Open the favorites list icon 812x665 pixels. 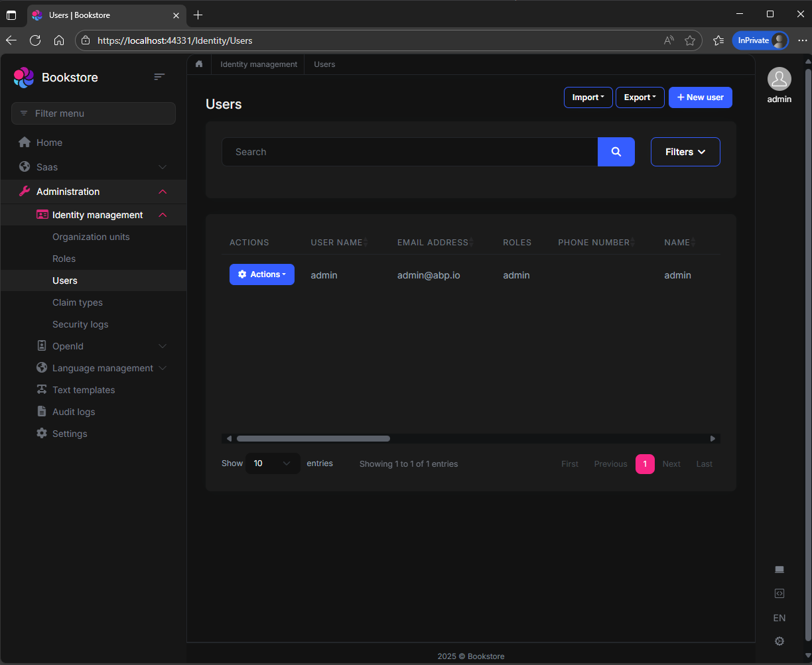718,40
